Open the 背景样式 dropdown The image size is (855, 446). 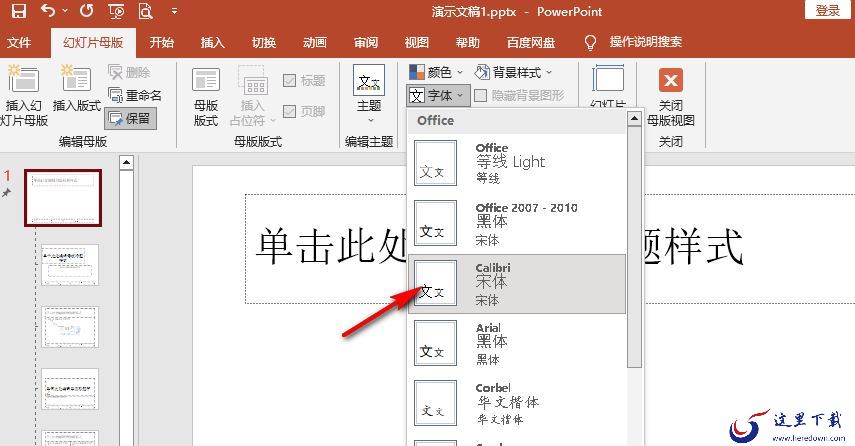click(513, 72)
